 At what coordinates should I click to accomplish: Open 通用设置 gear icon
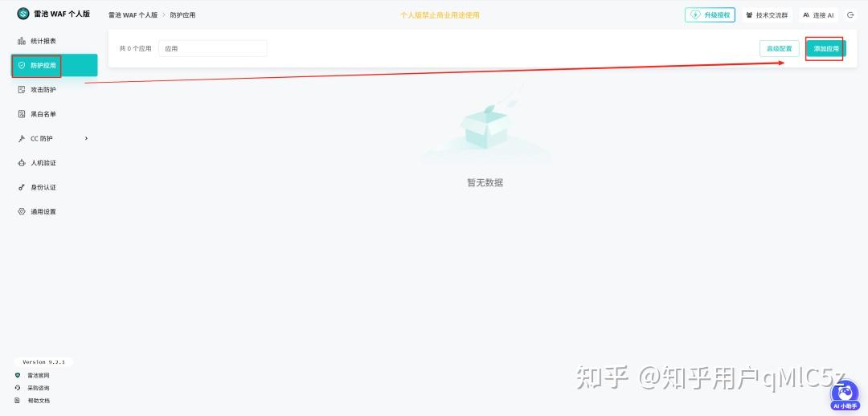click(22, 211)
